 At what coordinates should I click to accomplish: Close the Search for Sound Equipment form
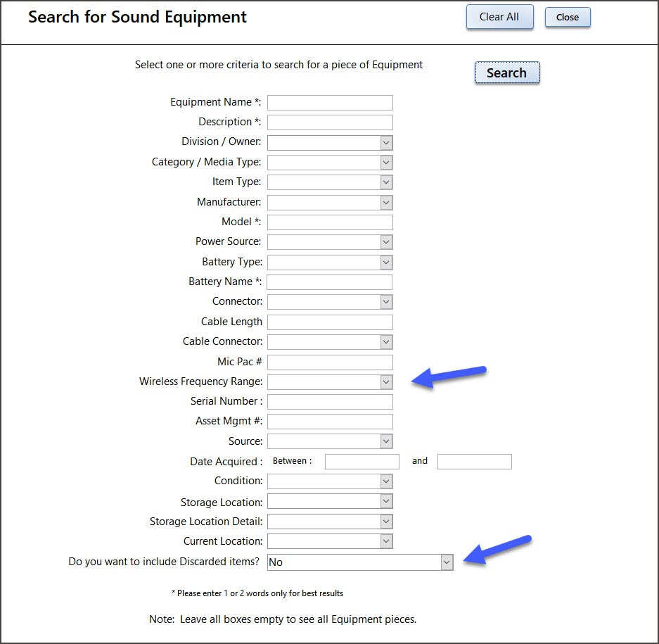(x=568, y=18)
